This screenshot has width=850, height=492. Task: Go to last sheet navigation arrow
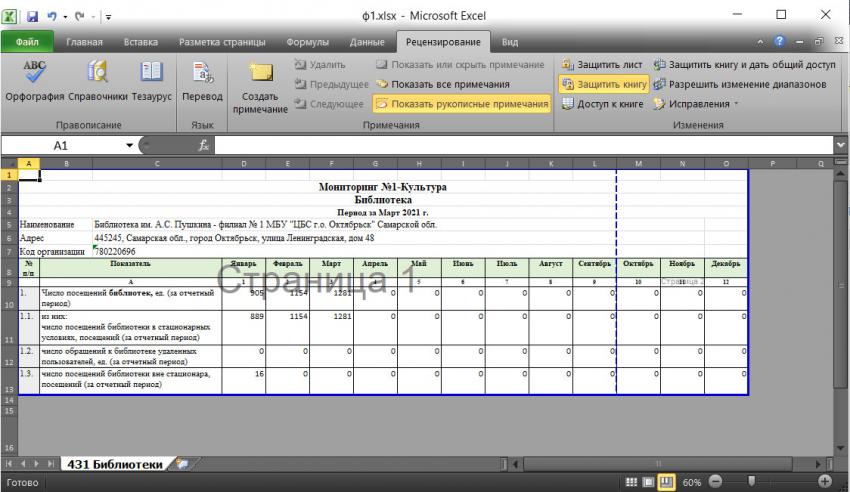coord(50,464)
